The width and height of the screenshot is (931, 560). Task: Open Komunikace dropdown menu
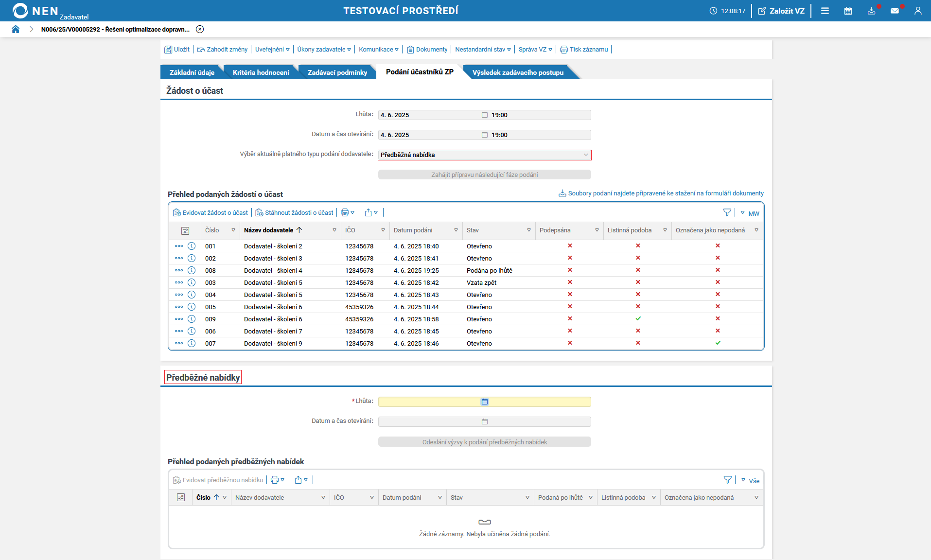tap(379, 50)
